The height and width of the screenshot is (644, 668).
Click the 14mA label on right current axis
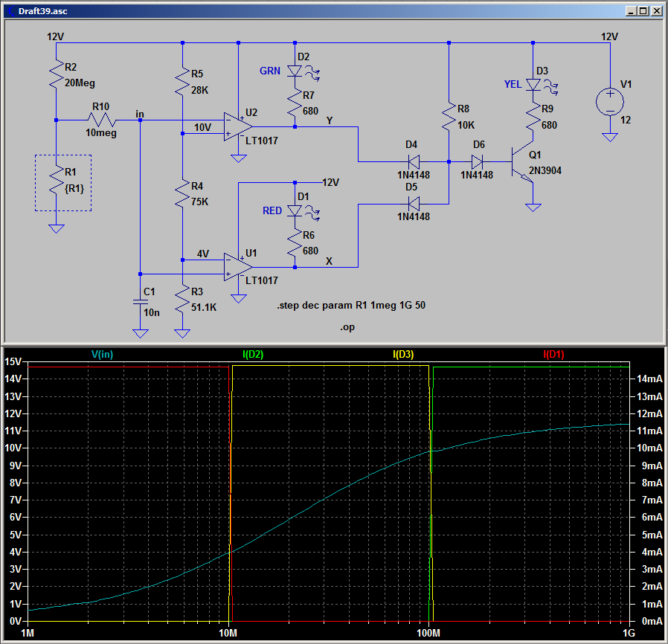[649, 379]
